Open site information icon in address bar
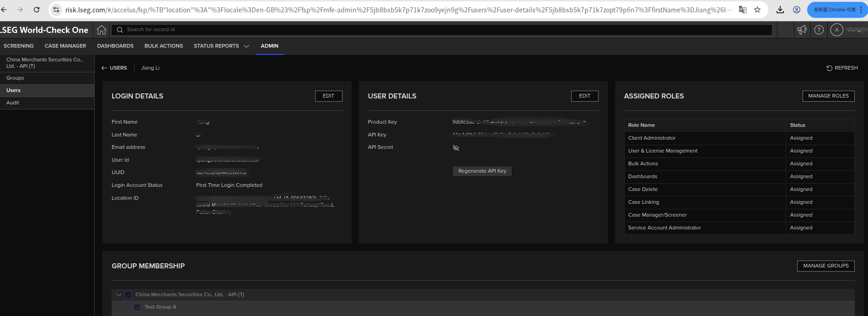The height and width of the screenshot is (316, 868). coord(56,10)
